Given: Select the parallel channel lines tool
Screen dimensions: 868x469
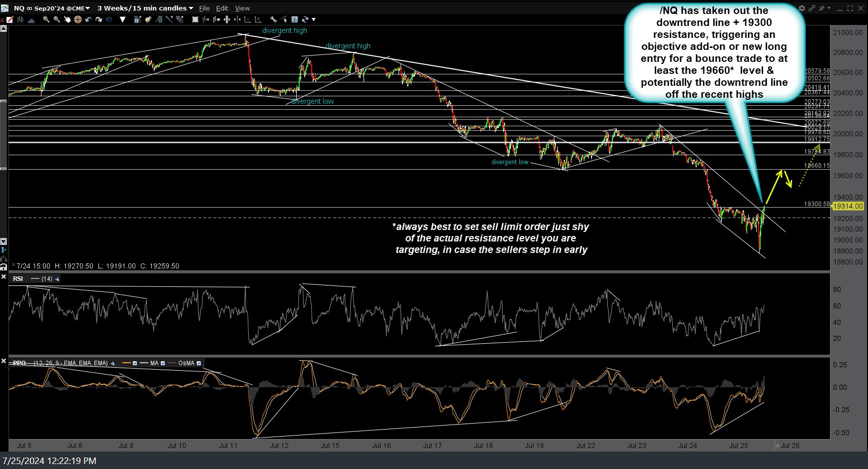Looking at the screenshot, I should 180,19.
